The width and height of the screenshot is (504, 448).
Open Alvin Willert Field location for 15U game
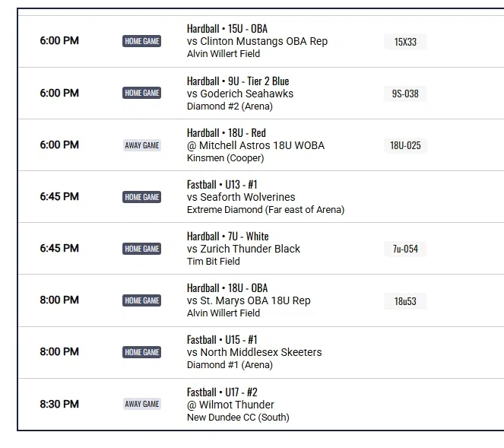(x=223, y=54)
